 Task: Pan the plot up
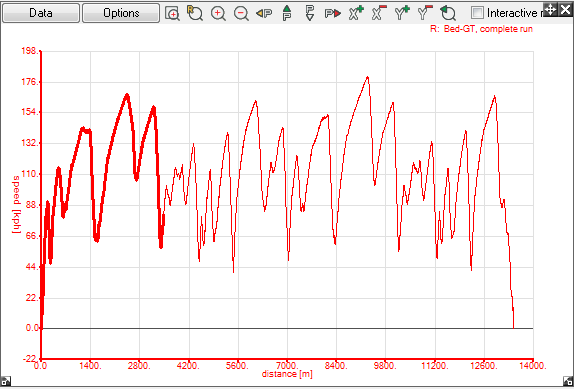287,13
